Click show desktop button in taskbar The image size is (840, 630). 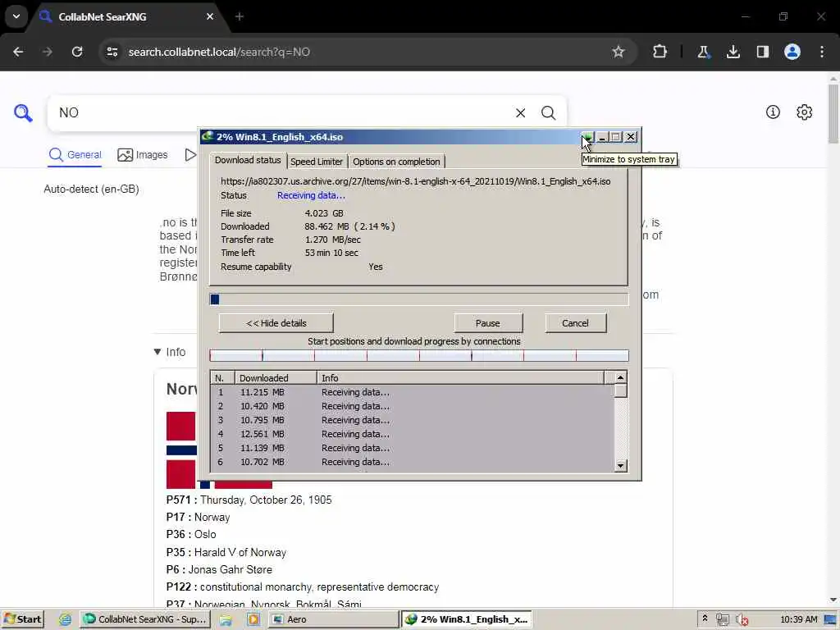click(830, 620)
